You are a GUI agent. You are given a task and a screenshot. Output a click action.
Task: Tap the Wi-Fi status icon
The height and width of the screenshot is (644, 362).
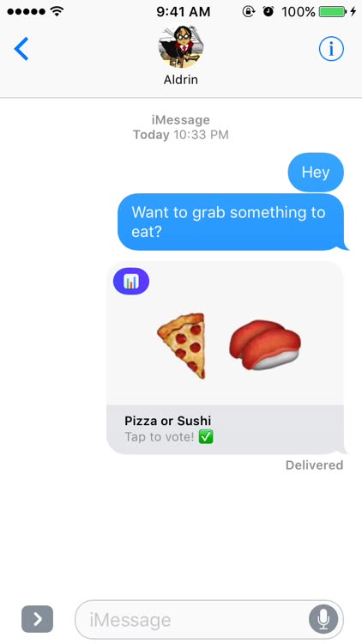(57, 11)
